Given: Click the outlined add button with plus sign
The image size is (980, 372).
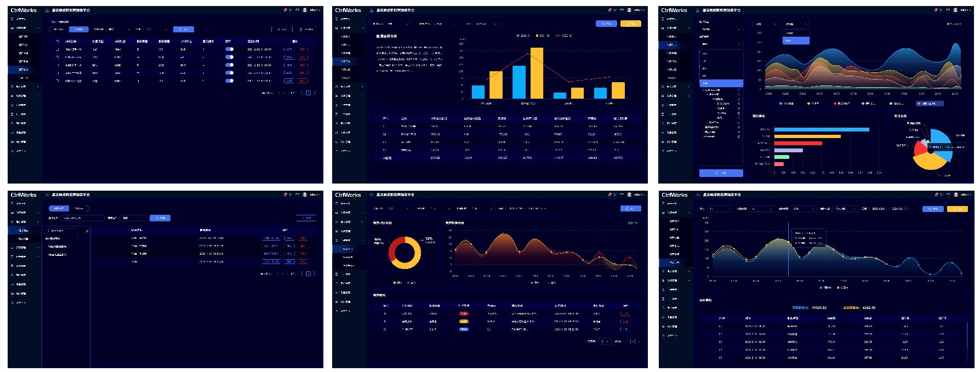Looking at the screenshot, I should (282, 30).
